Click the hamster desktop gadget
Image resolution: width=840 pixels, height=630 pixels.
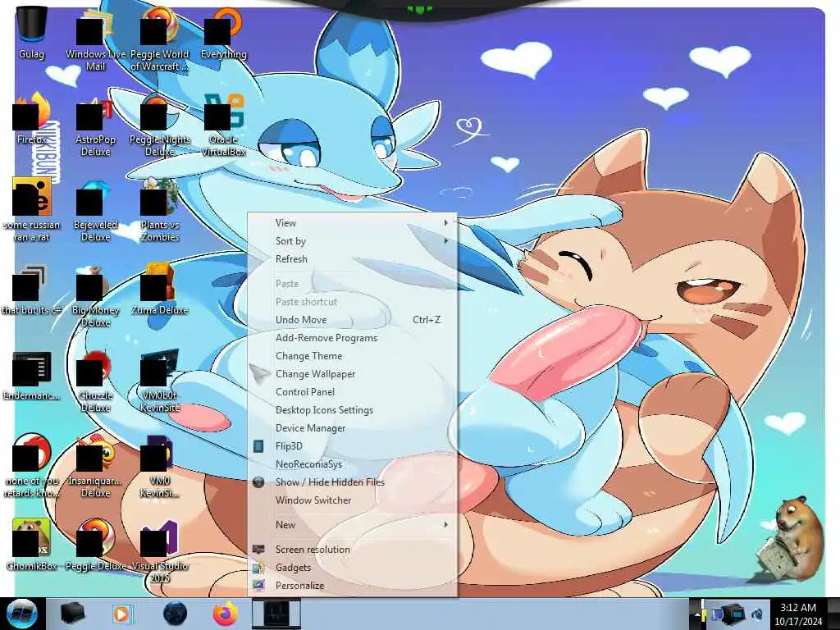[x=790, y=538]
